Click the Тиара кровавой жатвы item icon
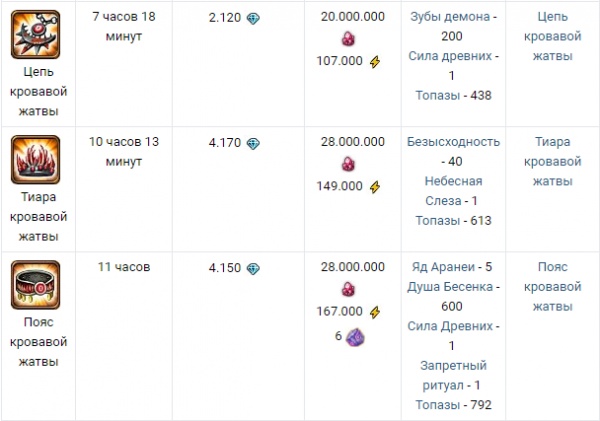The image size is (600, 421). (x=36, y=160)
